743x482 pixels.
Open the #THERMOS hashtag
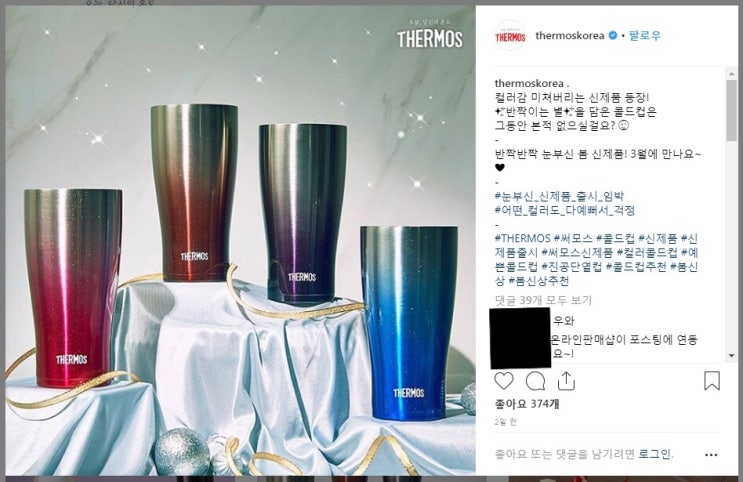coord(523,238)
